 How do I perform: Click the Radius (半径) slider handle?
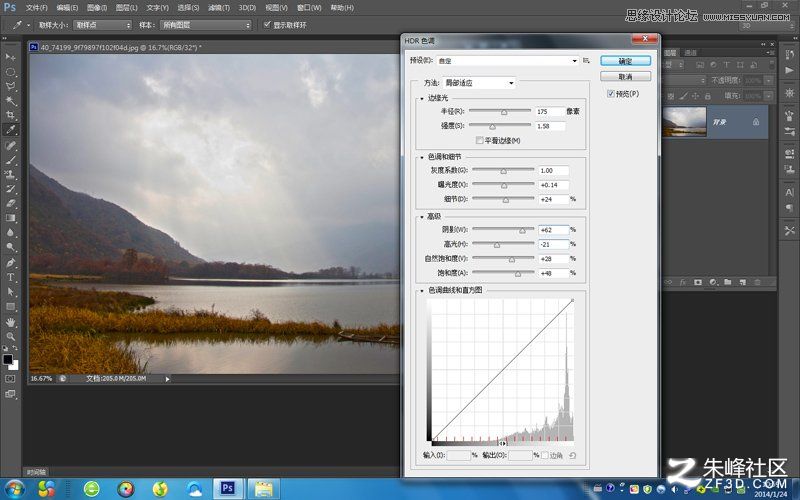click(x=504, y=112)
